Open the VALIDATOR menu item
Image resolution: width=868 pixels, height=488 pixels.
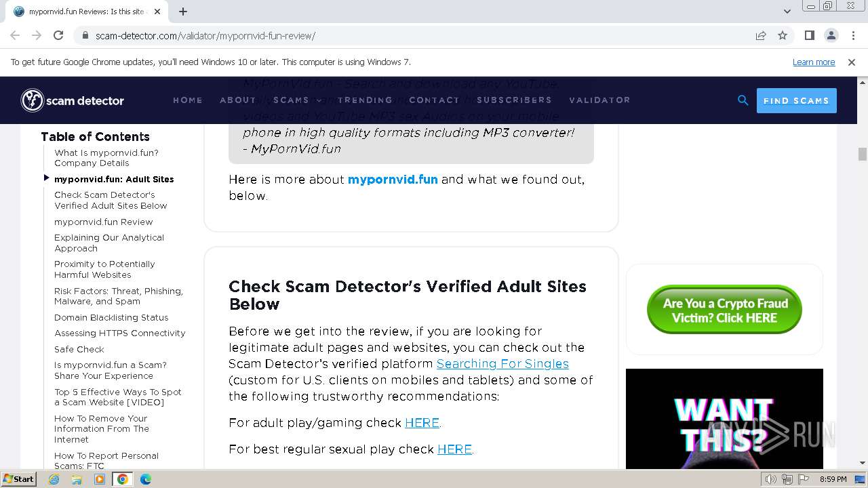tap(599, 100)
